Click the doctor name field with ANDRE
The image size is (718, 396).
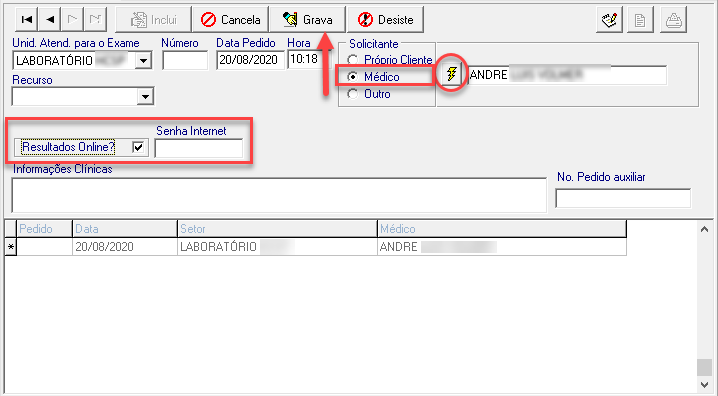coord(567,75)
